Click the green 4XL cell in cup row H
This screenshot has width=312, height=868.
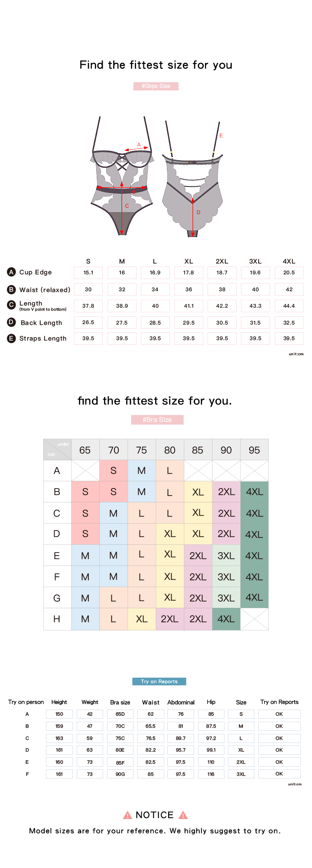(x=226, y=619)
